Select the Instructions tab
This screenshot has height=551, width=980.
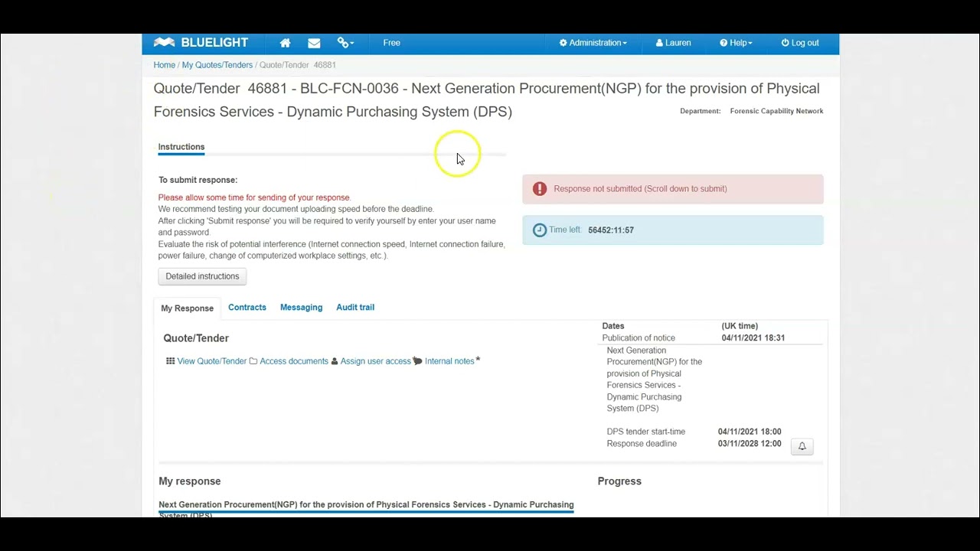point(181,147)
